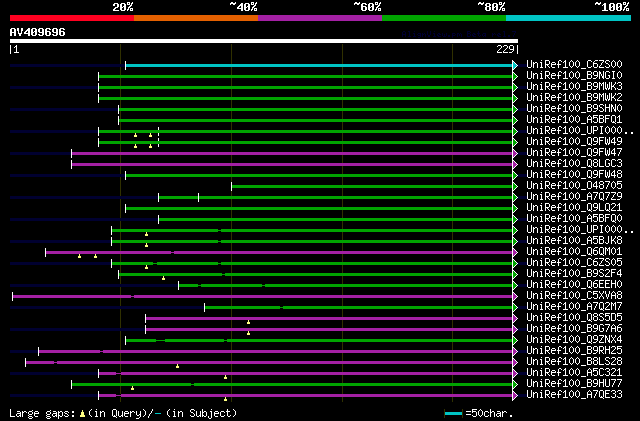Image resolution: width=640 pixels, height=421 pixels.
Task: Open the UniRef100_Q9ZNX4 label
Action: 574,340
